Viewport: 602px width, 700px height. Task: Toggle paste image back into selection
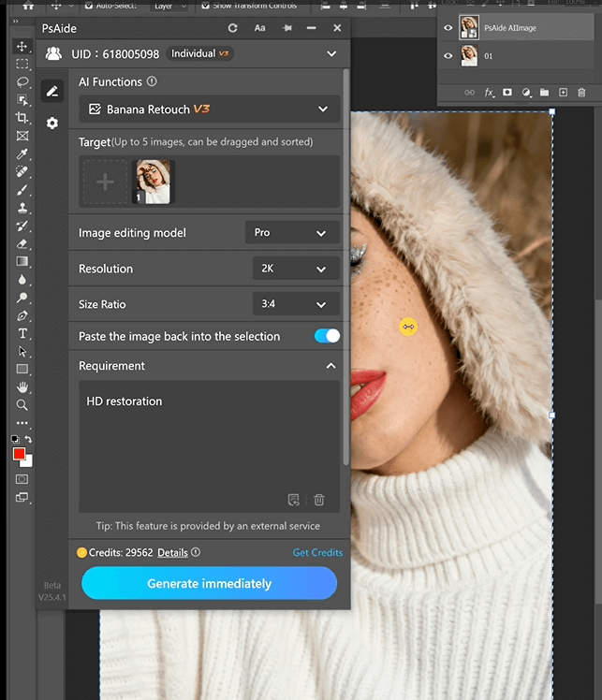328,336
